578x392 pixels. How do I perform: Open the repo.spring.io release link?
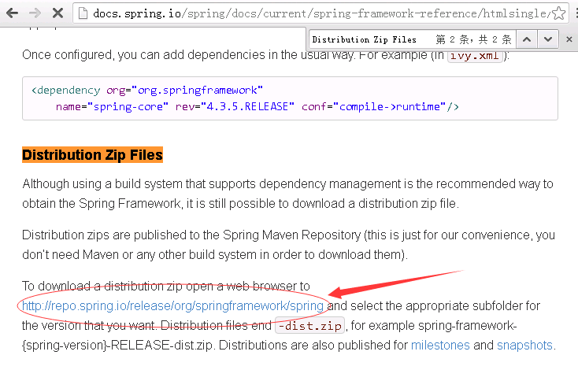[172, 305]
